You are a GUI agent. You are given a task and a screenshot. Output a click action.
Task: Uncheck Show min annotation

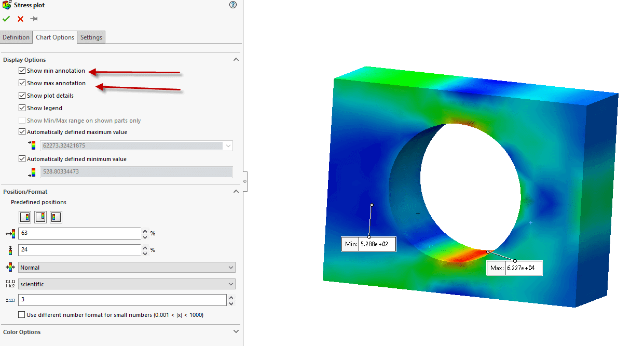coord(22,71)
